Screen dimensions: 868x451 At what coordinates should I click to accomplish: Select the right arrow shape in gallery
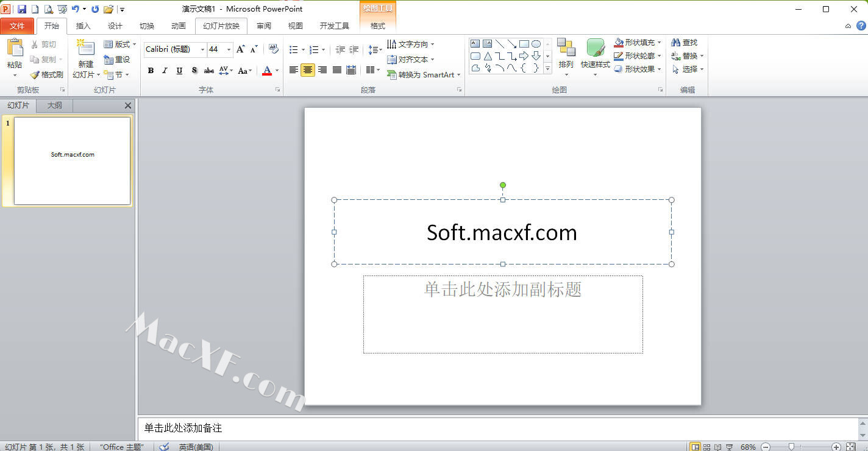pyautogui.click(x=524, y=56)
